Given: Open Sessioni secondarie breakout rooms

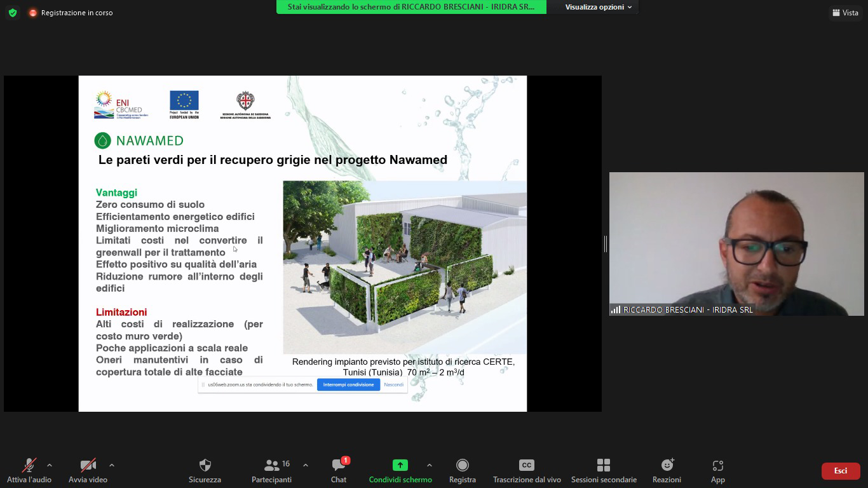Looking at the screenshot, I should pyautogui.click(x=604, y=471).
